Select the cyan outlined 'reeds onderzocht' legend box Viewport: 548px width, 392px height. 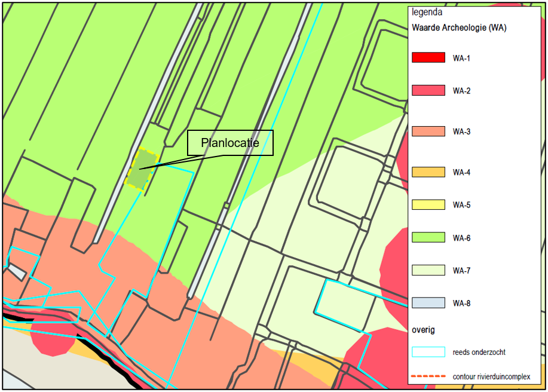click(428, 352)
